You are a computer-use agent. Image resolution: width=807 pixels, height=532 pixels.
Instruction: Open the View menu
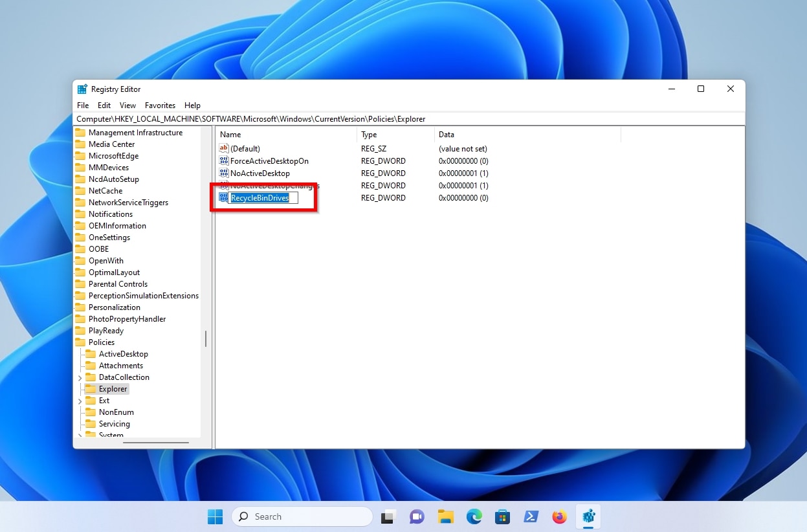127,105
